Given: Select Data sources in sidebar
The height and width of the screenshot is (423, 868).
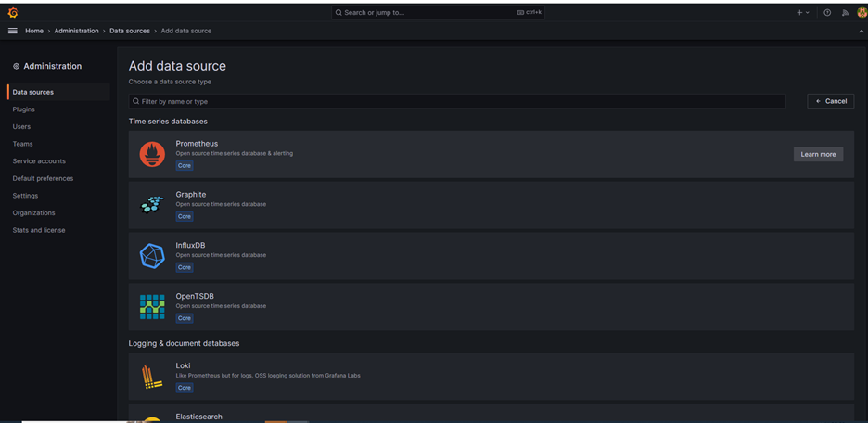Looking at the screenshot, I should point(58,92).
